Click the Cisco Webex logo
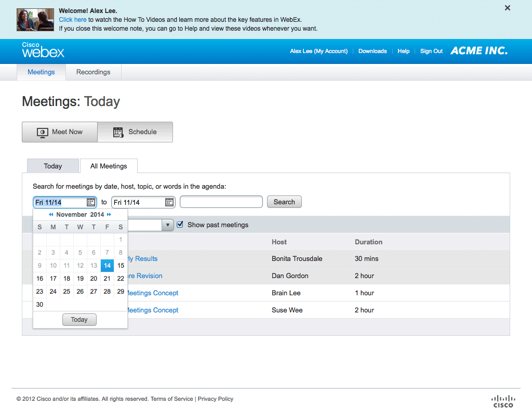This screenshot has width=532, height=419. [x=43, y=50]
